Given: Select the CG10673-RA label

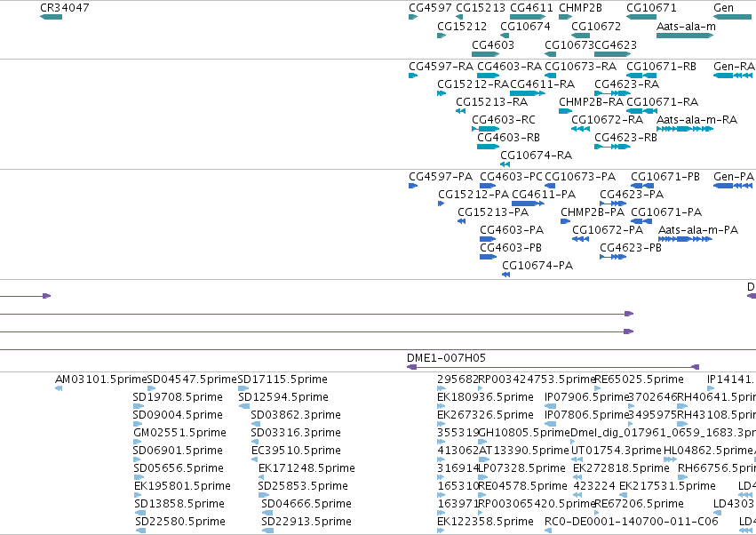Looking at the screenshot, I should click(580, 66).
